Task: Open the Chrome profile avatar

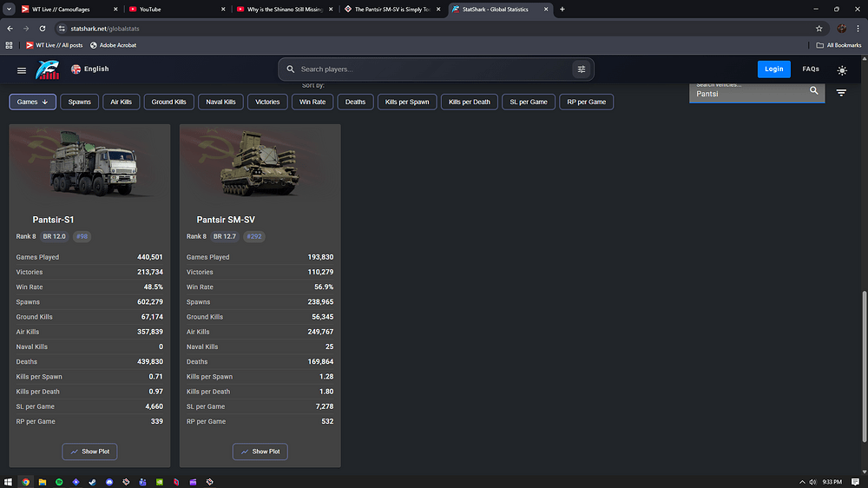Action: pos(841,29)
